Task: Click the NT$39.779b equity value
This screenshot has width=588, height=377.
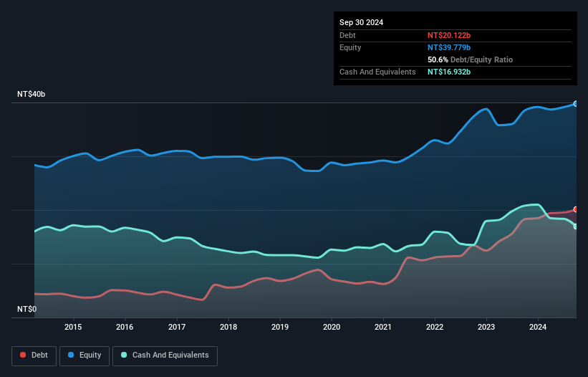Action: click(449, 47)
